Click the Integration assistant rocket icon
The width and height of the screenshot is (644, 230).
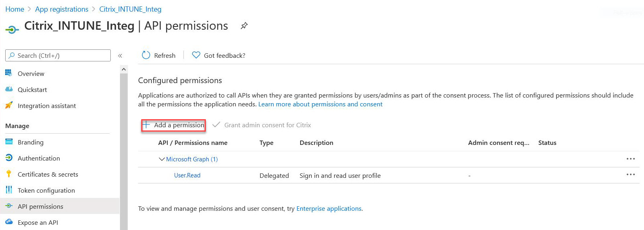[9, 106]
